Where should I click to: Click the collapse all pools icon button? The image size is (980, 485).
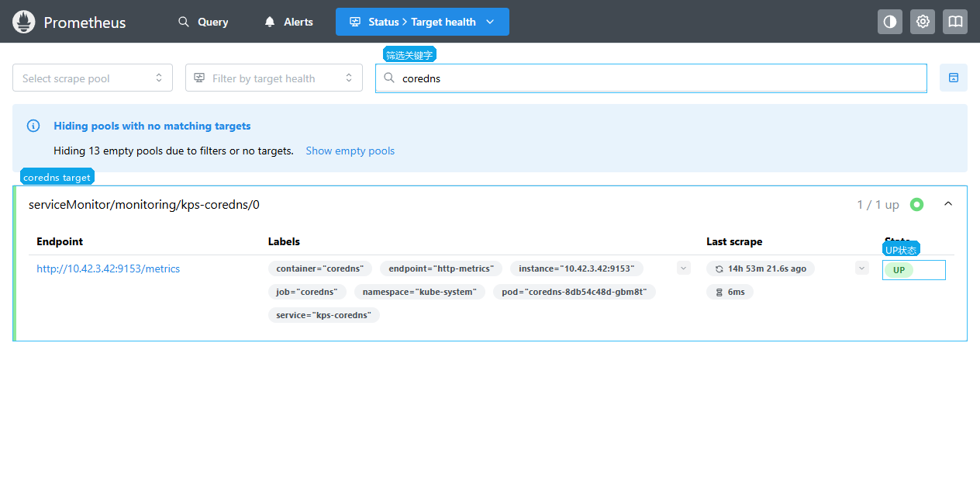pos(954,78)
